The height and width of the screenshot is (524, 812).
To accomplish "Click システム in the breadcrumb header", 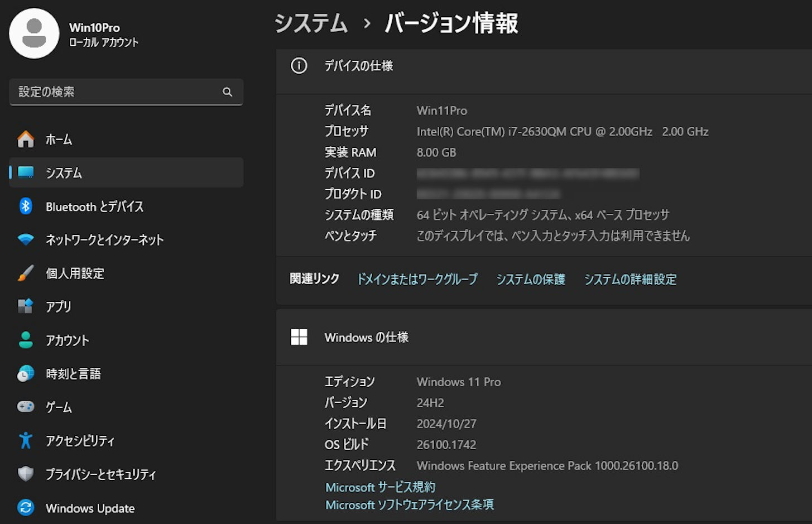I will pyautogui.click(x=311, y=23).
